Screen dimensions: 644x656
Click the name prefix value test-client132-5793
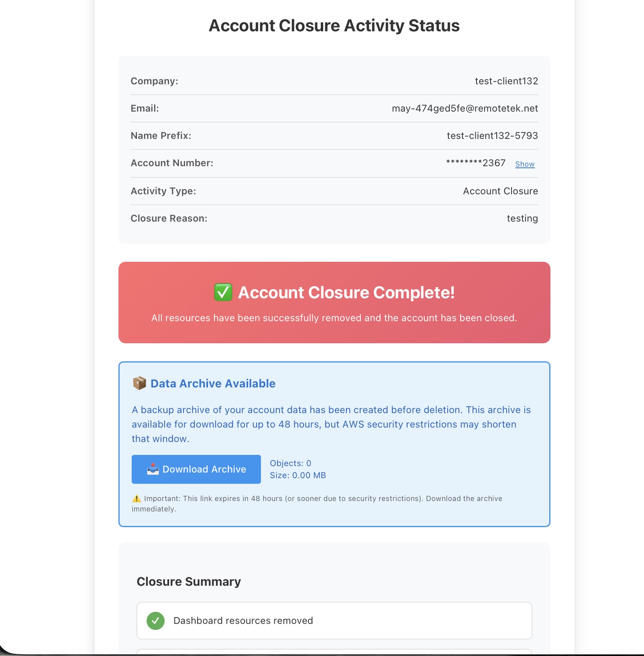[x=492, y=136]
